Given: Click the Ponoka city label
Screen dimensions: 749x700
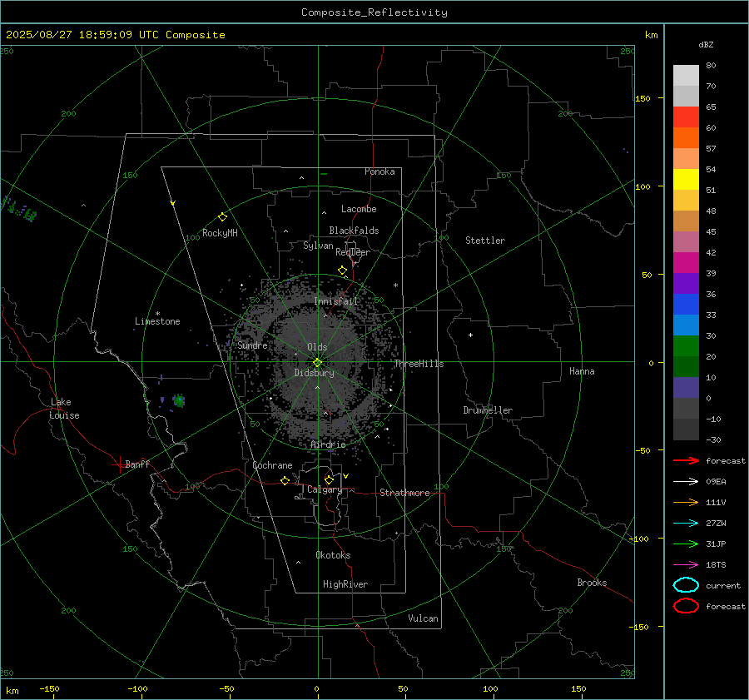Looking at the screenshot, I should [x=379, y=171].
